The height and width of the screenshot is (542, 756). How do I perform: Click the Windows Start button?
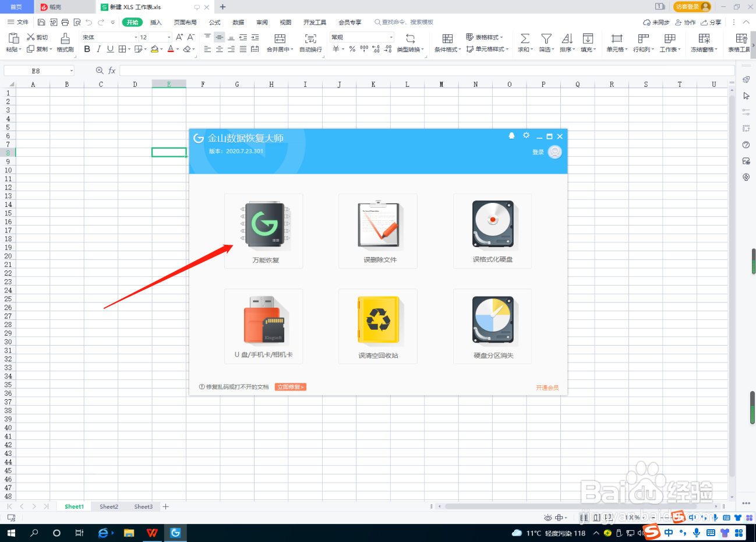tap(11, 533)
